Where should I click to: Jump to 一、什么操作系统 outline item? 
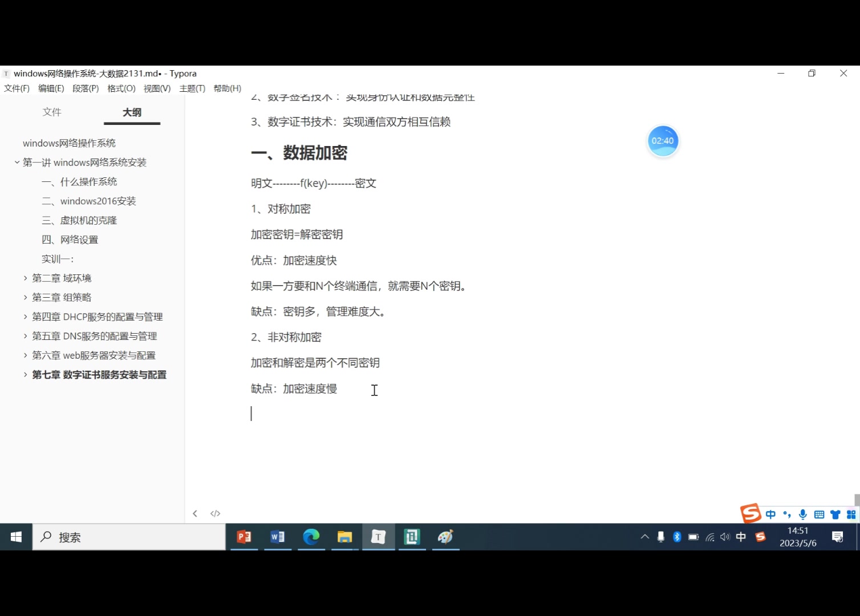(x=79, y=182)
